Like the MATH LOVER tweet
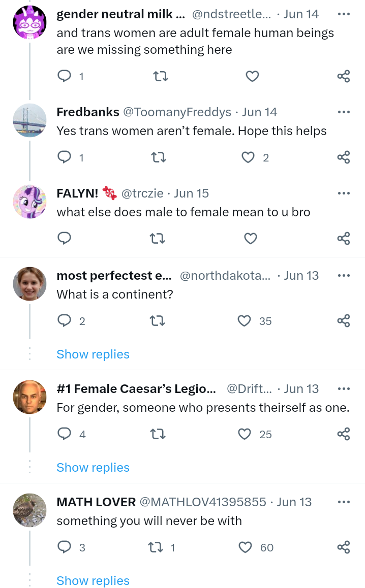 click(x=245, y=547)
